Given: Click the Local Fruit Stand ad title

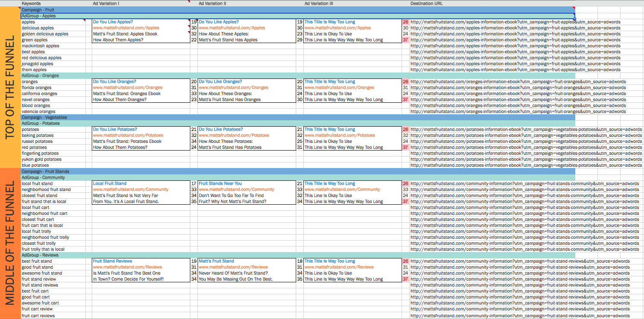Looking at the screenshot, I should (141, 183).
